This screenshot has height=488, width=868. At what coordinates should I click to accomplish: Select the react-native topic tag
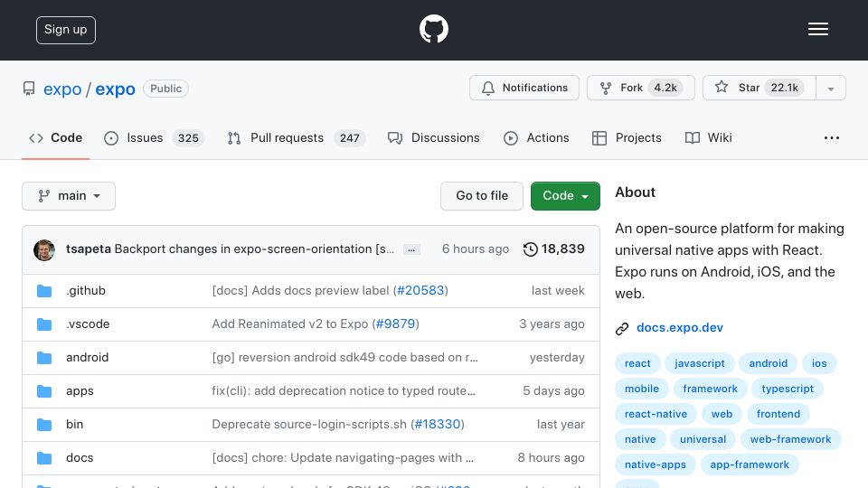click(656, 415)
